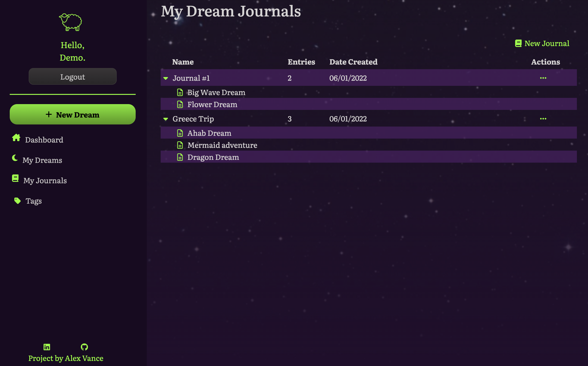The height and width of the screenshot is (366, 588).
Task: Click the book icon beside My Journals
Action: [x=15, y=178]
